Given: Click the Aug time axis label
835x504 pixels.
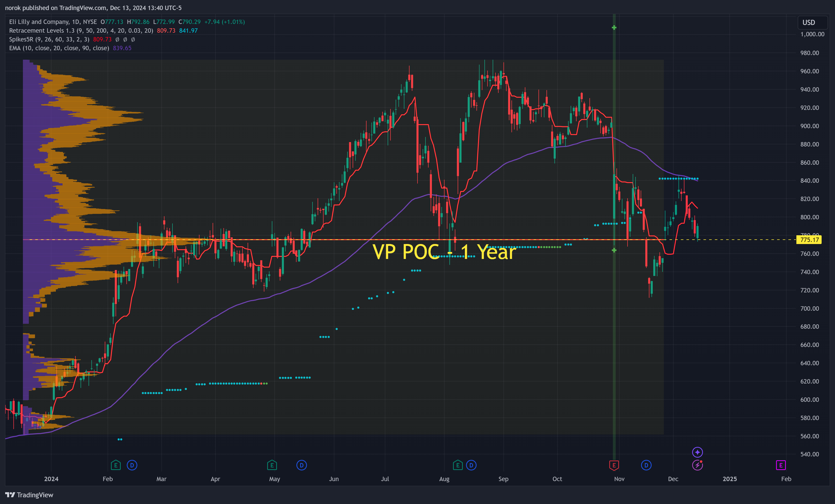Looking at the screenshot, I should 444,479.
